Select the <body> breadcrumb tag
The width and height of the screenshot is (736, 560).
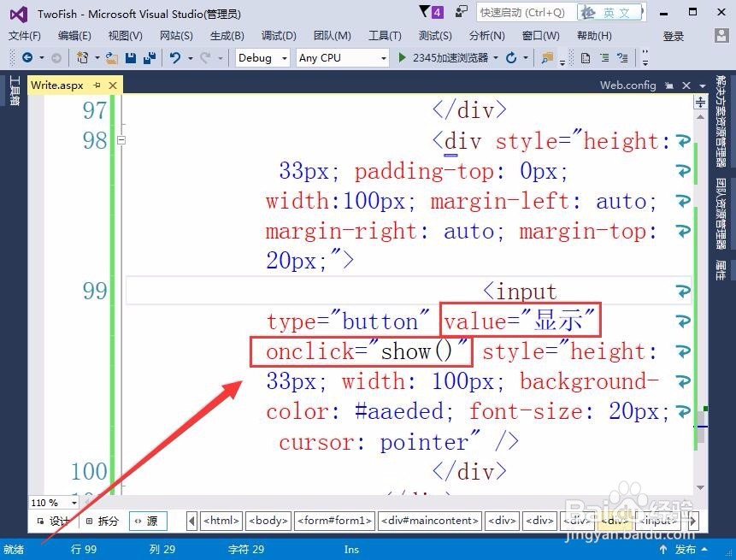[x=268, y=521]
